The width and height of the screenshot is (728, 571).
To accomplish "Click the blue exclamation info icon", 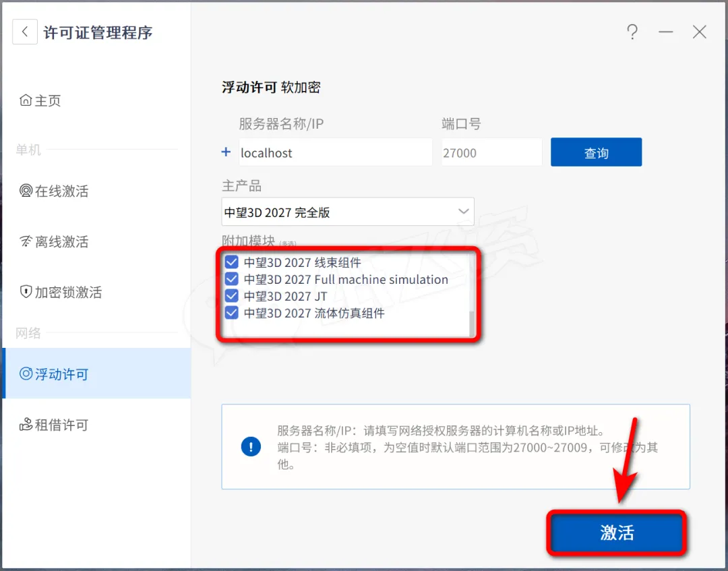I will (x=251, y=446).
